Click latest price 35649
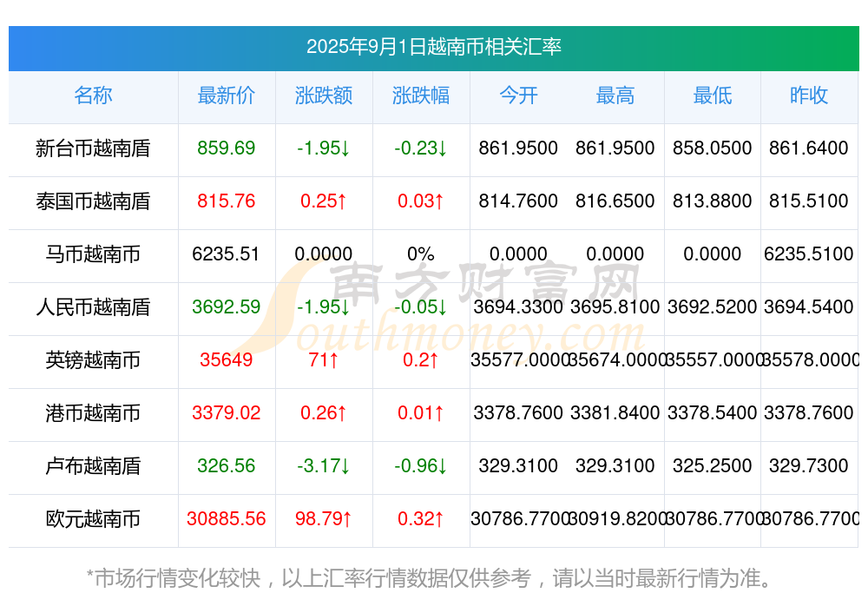 [x=226, y=359]
